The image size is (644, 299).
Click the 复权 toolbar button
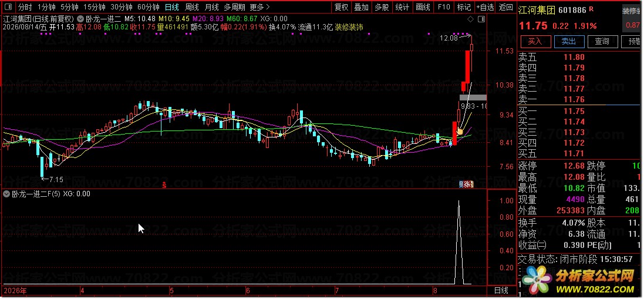341,7
